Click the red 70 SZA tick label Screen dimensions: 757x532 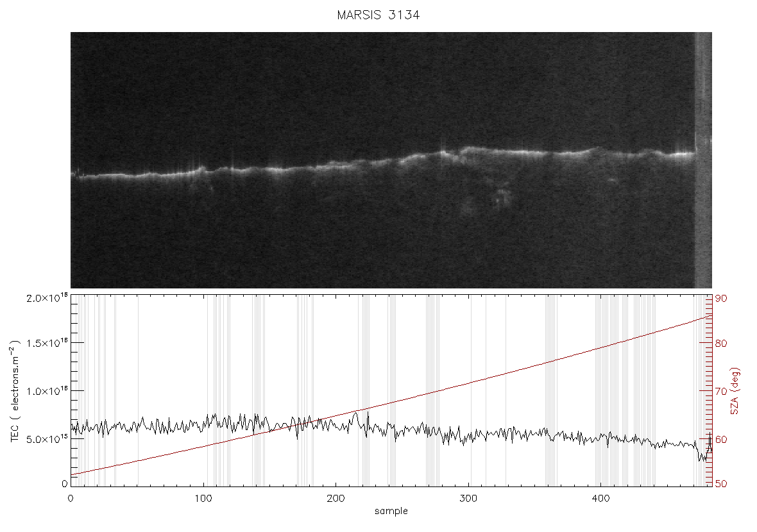tap(721, 391)
